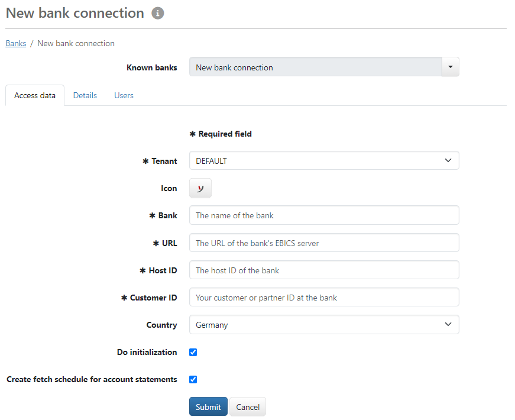Click the Customer ID input box

(x=323, y=298)
